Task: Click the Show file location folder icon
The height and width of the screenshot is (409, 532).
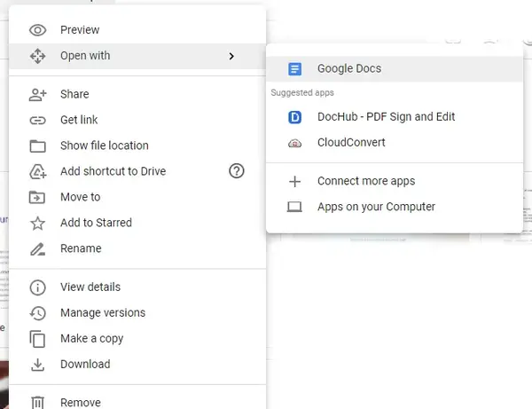Action: (x=37, y=146)
